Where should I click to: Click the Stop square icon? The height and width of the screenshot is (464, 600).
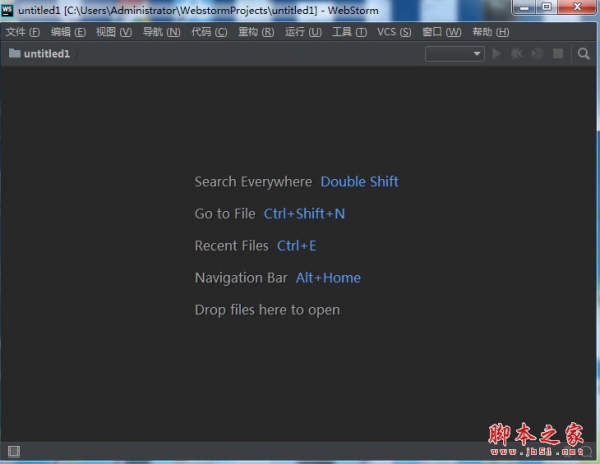(558, 54)
